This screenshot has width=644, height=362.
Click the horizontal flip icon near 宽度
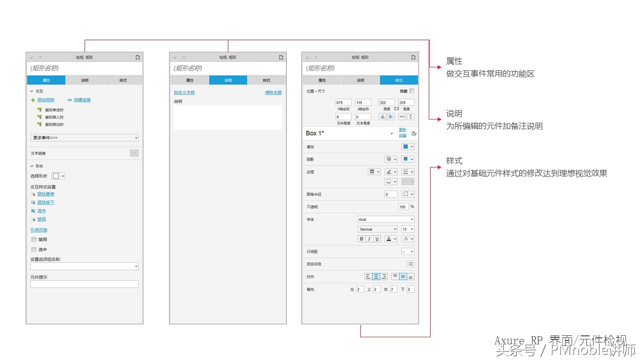(x=382, y=117)
